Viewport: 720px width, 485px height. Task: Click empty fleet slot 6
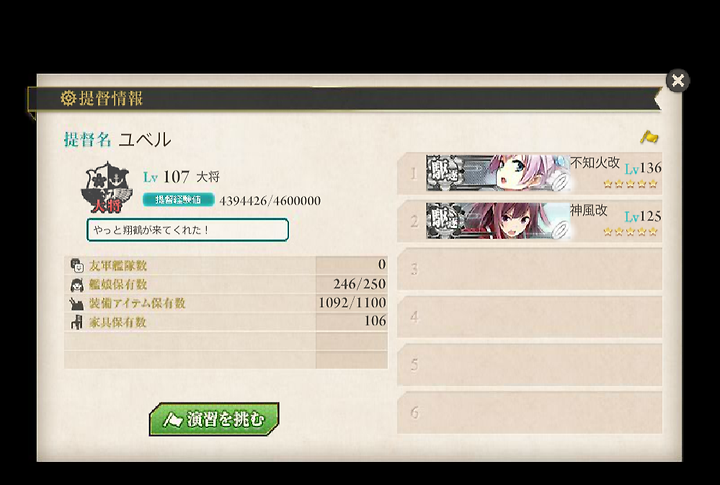point(529,412)
